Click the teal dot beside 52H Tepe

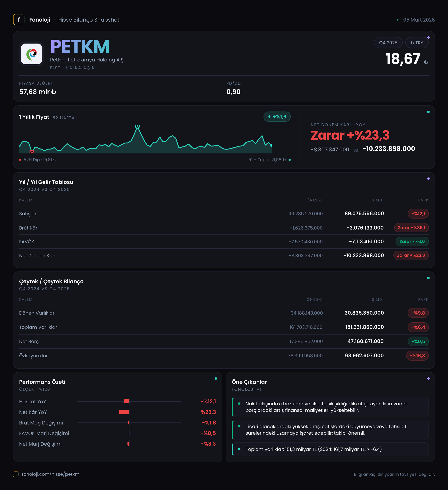pyautogui.click(x=289, y=160)
